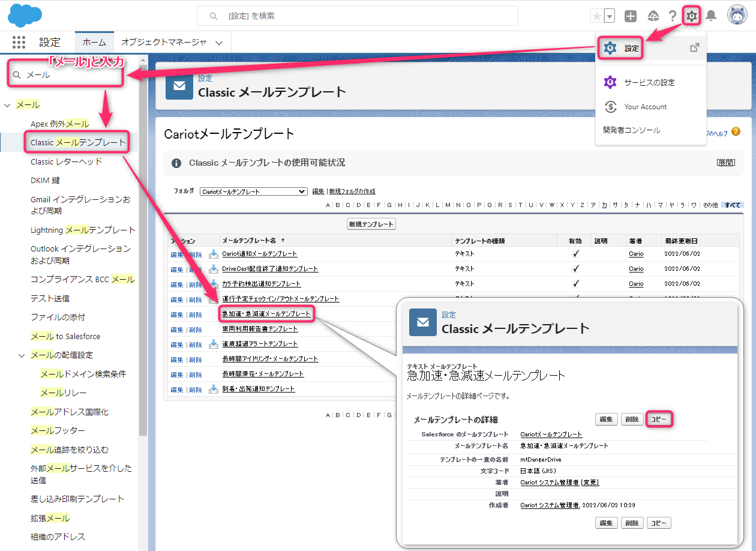The height and width of the screenshot is (551, 756).
Task: Click download icon for 速度超過アラートテンプレート row
Action: (213, 344)
